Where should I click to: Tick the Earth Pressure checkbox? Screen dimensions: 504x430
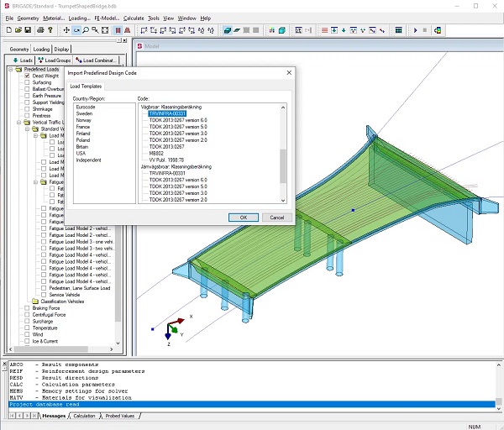[28, 96]
